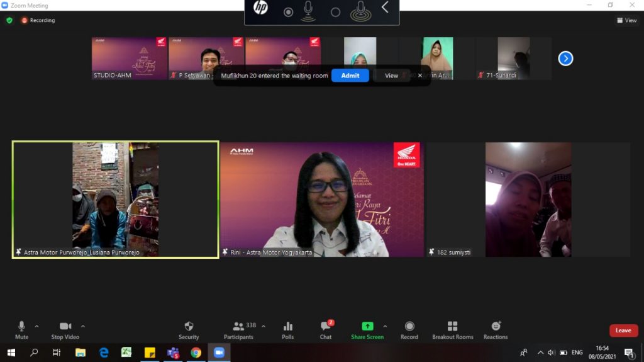
Task: Open Breakout Rooms
Action: tap(452, 327)
